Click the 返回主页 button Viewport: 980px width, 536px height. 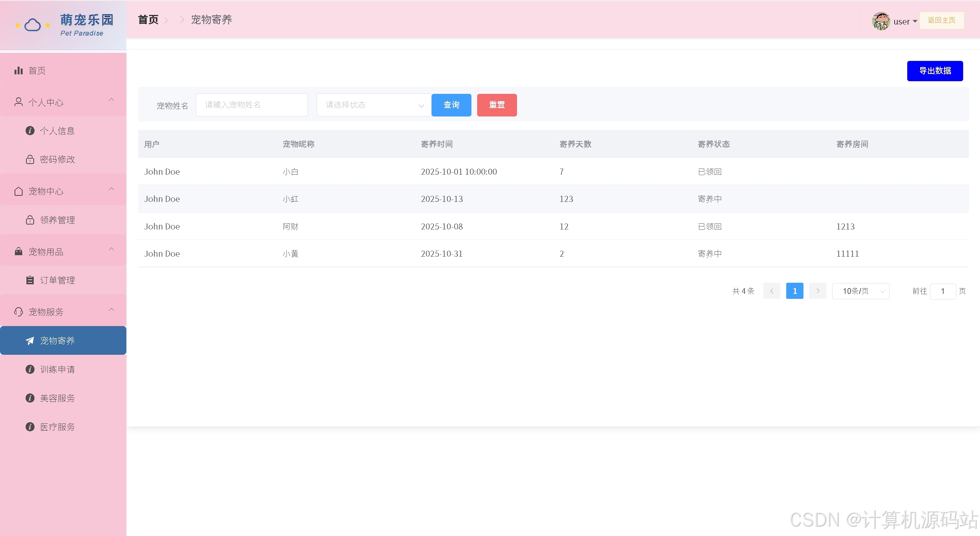pos(941,20)
